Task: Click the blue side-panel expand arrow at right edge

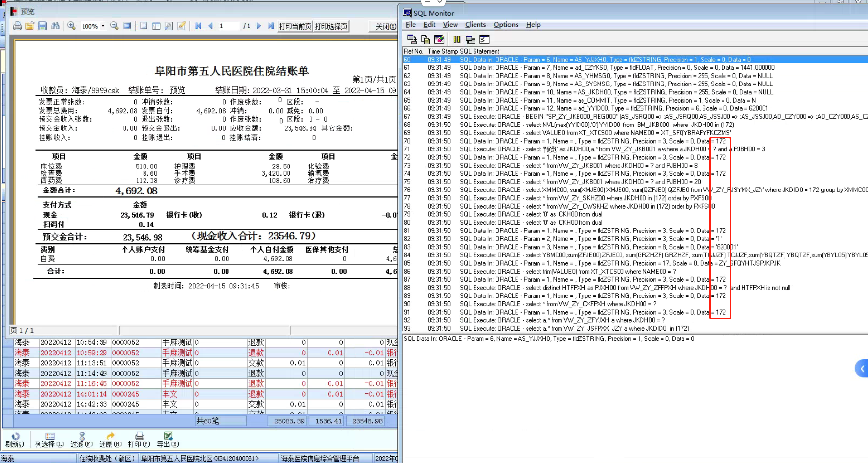Action: click(862, 368)
